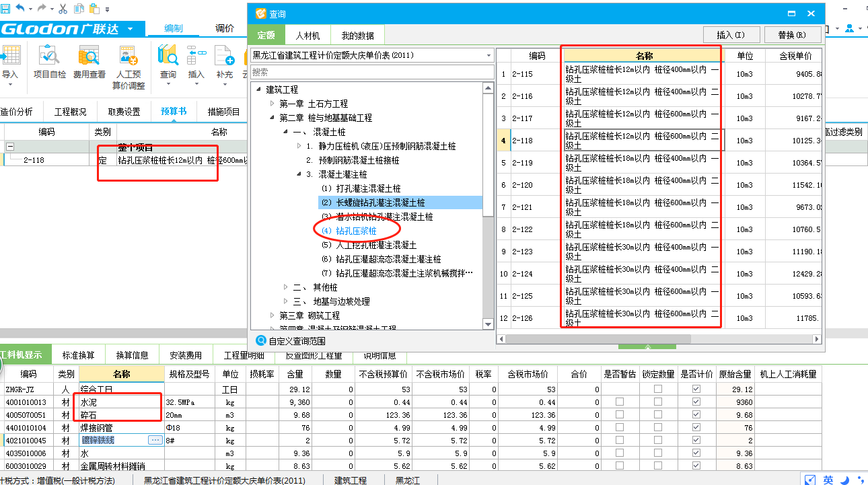The image size is (868, 485).
Task: Click the 2-118 code cell in budget sheet
Action: pos(46,160)
